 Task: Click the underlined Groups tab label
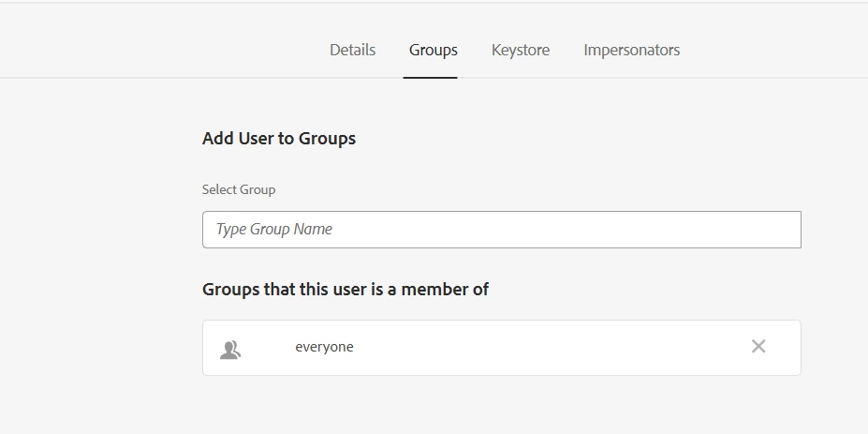click(433, 50)
